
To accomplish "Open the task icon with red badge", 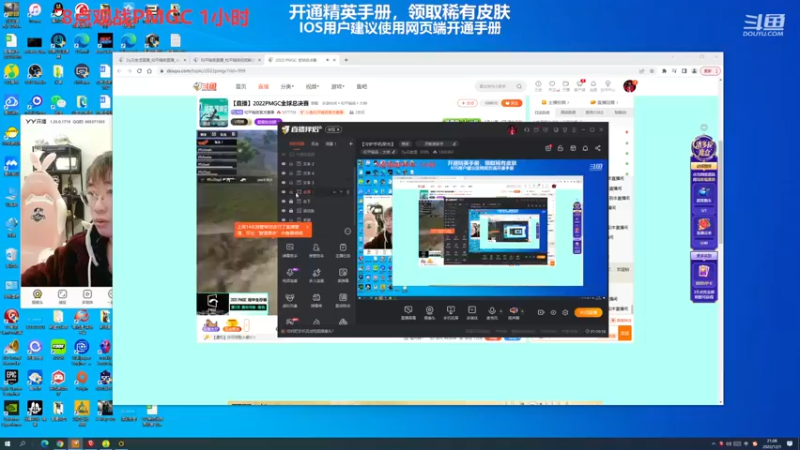I will pos(548,148).
